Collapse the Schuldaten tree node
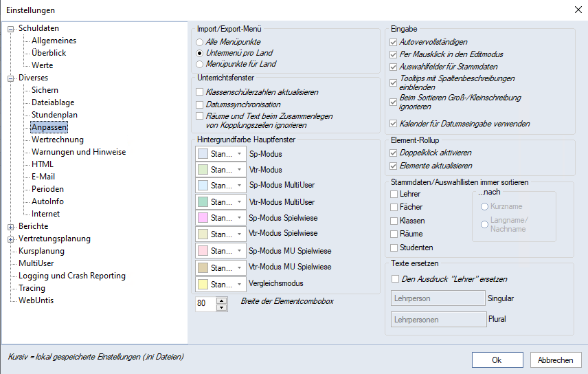588x374 pixels. click(x=11, y=29)
